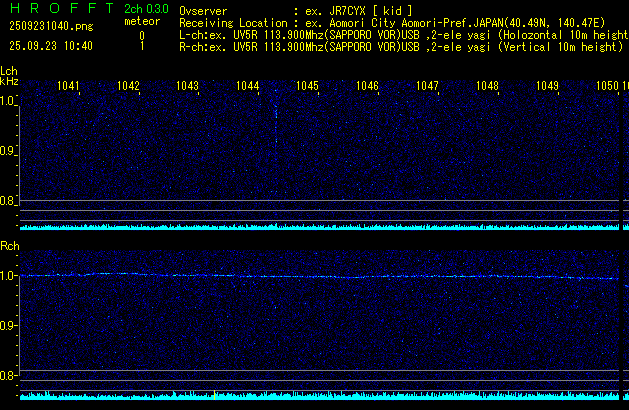Select the R-ch antenna description line
The image size is (629, 410).
398,46
